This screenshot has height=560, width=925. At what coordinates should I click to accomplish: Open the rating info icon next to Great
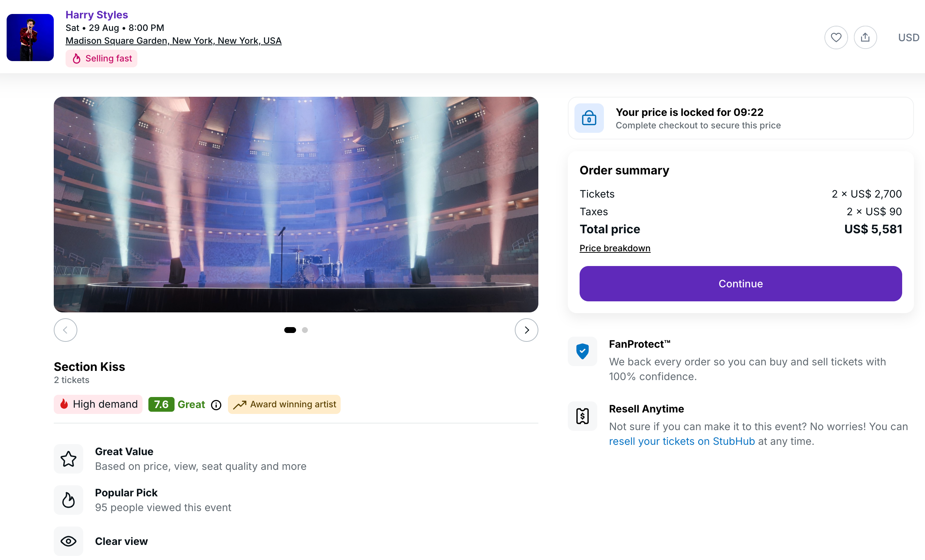[216, 405]
